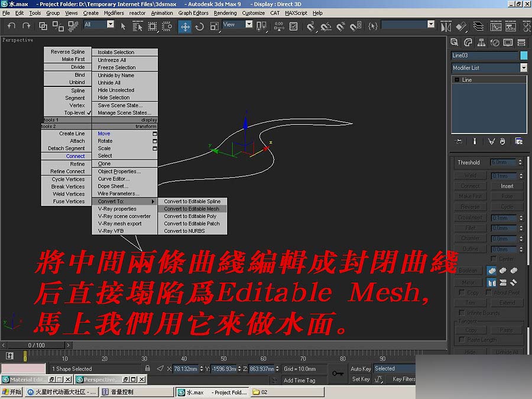The height and width of the screenshot is (399, 532).
Task: Open Configure Modifier Sets
Action: coord(519,141)
